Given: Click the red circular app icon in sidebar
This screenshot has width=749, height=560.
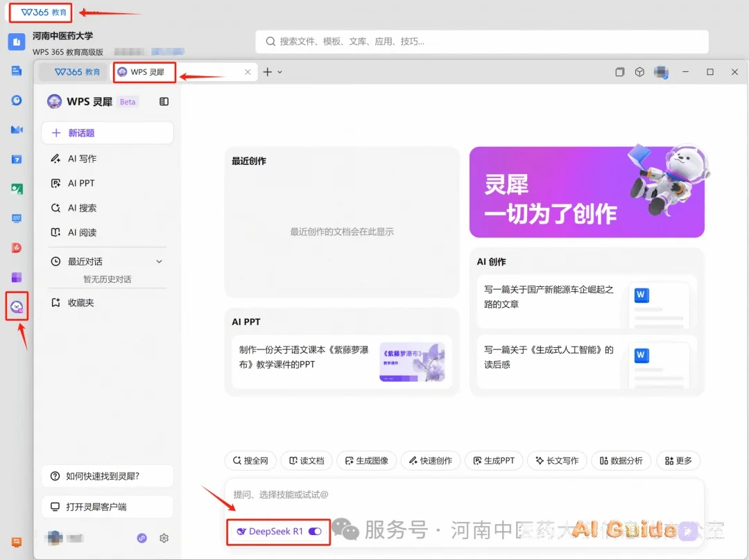Looking at the screenshot, I should coord(17,248).
